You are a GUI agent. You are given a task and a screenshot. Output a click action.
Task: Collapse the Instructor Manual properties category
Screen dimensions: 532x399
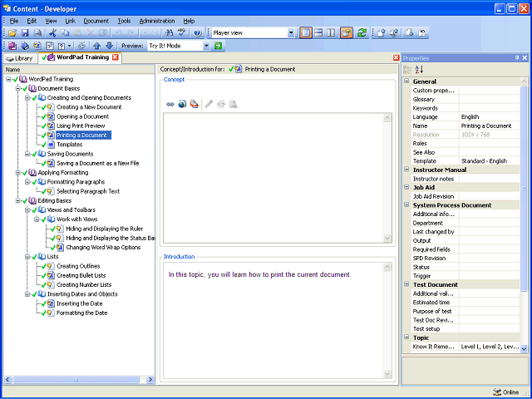pos(406,170)
